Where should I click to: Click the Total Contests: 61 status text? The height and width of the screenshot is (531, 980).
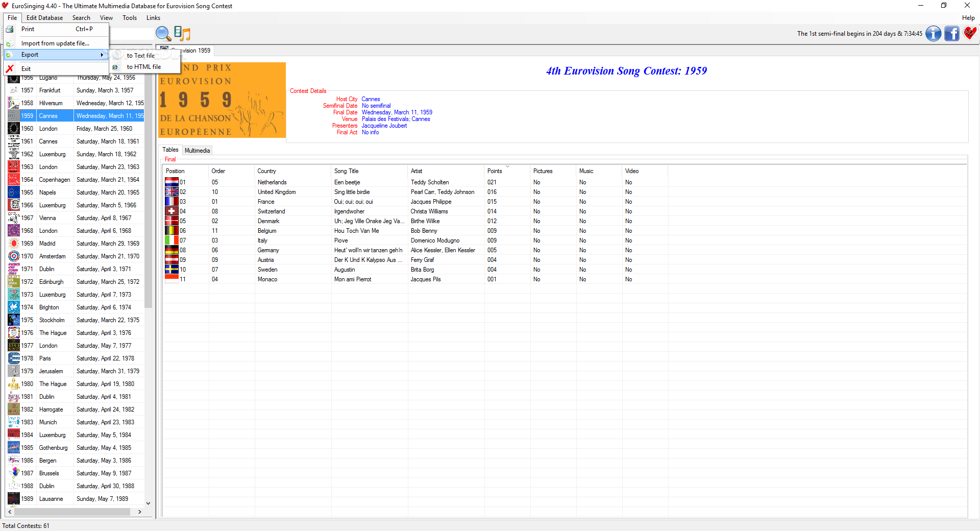[x=26, y=526]
